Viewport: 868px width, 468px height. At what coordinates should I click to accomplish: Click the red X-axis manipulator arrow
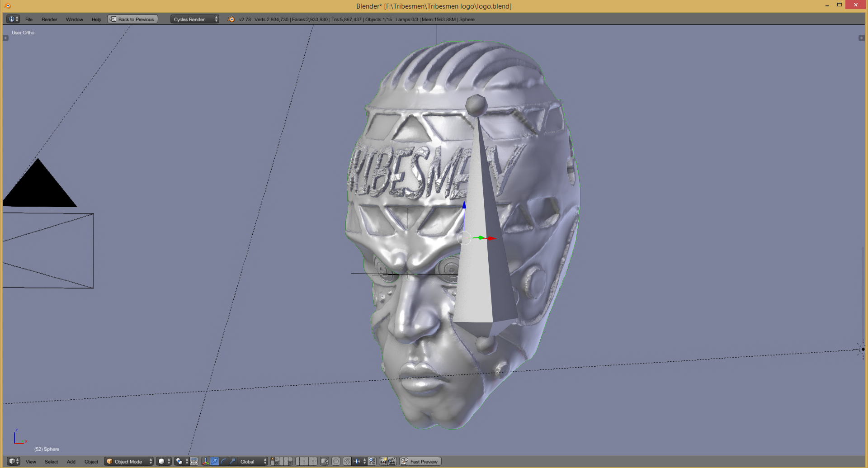tap(491, 238)
